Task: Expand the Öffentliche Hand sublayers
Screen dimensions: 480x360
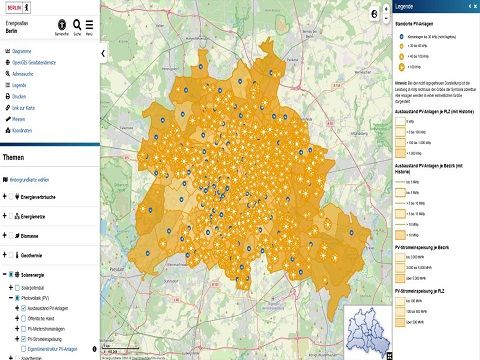Action: pyautogui.click(x=17, y=318)
